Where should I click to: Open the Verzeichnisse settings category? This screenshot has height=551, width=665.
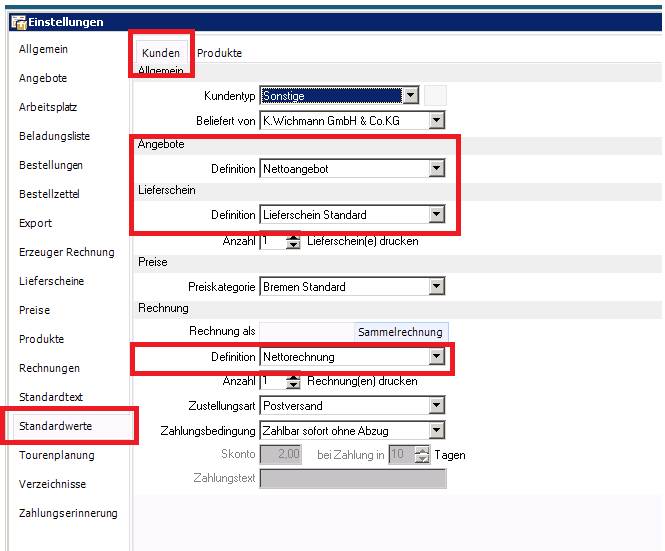coord(53,484)
